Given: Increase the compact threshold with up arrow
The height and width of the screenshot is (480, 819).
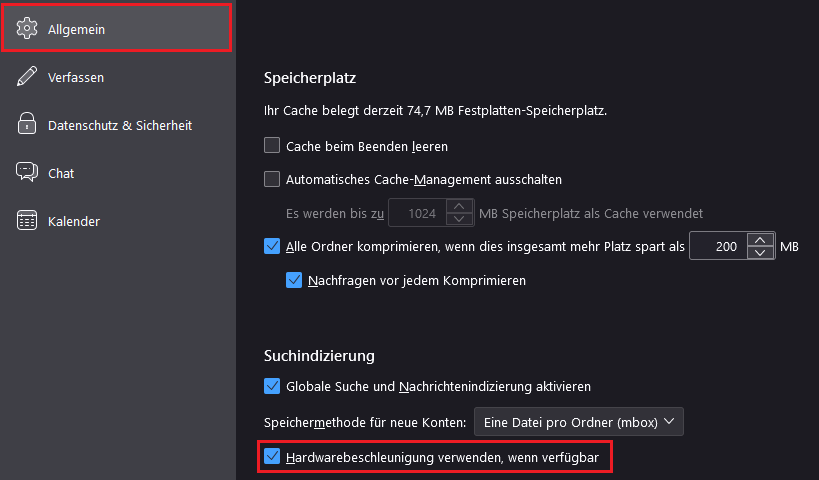Looking at the screenshot, I should pyautogui.click(x=760, y=240).
